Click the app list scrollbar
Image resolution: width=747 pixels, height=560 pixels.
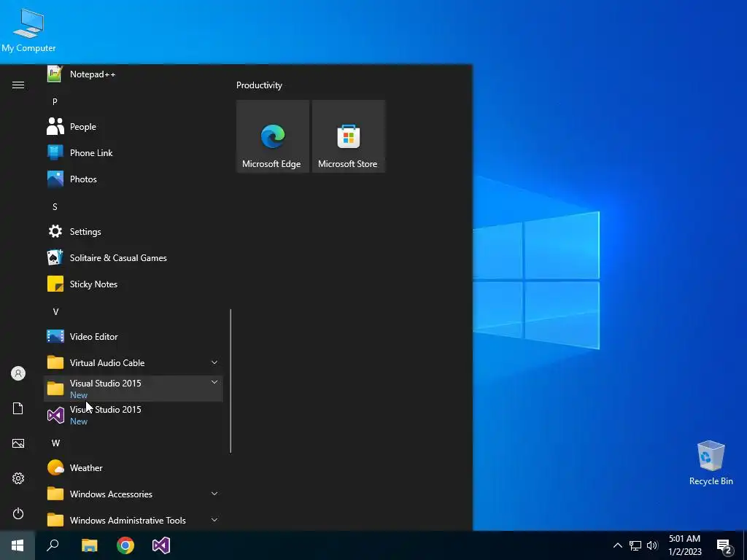coord(231,381)
